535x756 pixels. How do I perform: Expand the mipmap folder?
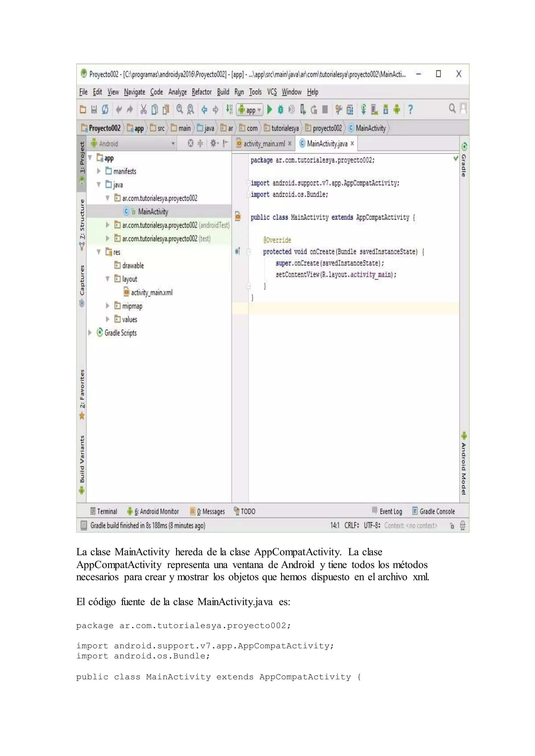[x=107, y=306]
